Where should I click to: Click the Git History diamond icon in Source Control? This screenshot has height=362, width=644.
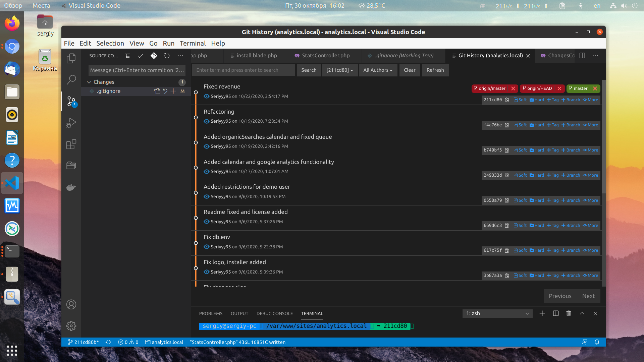coord(154,56)
